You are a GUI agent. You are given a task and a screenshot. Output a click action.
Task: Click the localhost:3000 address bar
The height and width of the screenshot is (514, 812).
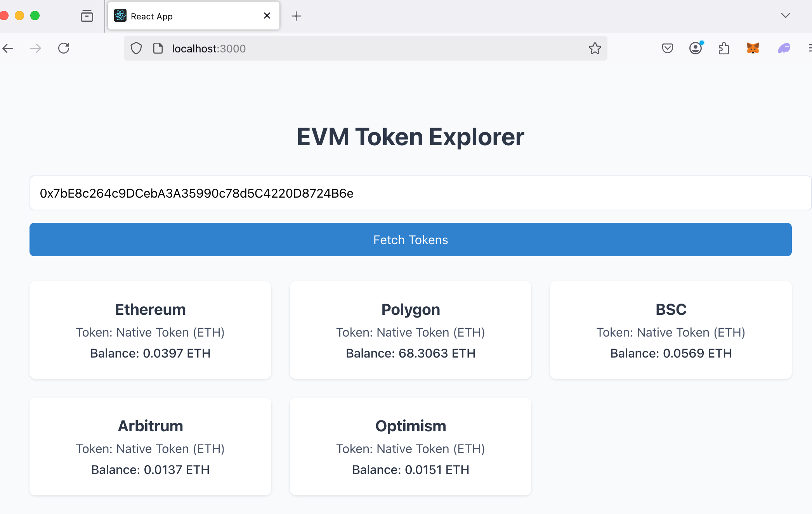pos(365,49)
